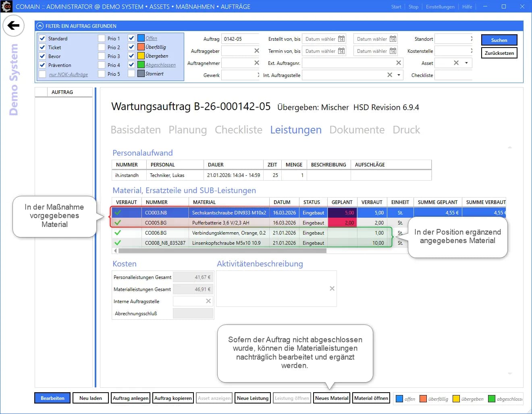
Task: Open the Asset dropdown arrow
Action: 466,63
